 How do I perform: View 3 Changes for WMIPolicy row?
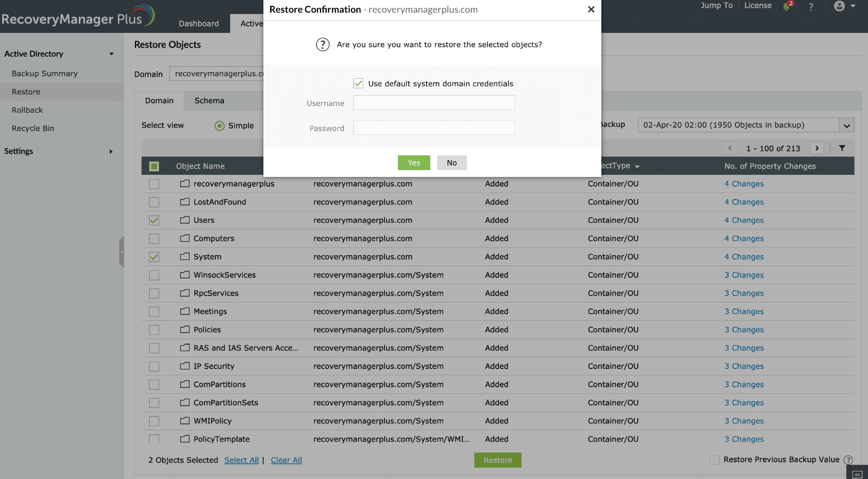(744, 421)
